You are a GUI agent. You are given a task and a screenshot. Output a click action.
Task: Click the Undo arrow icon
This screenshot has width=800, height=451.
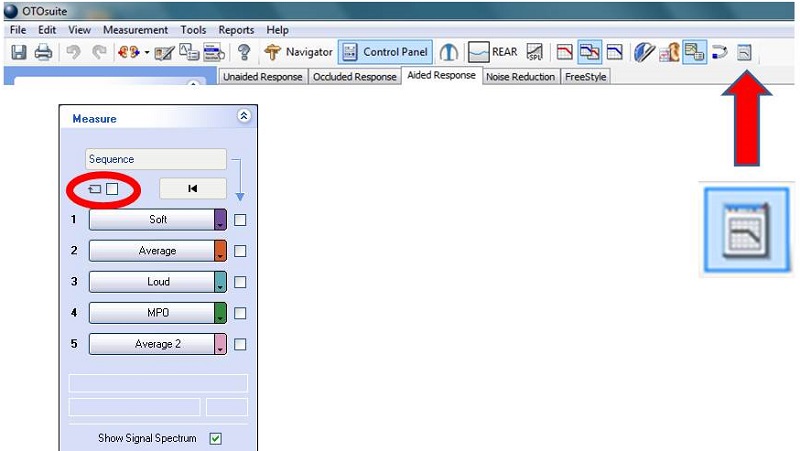(x=73, y=52)
